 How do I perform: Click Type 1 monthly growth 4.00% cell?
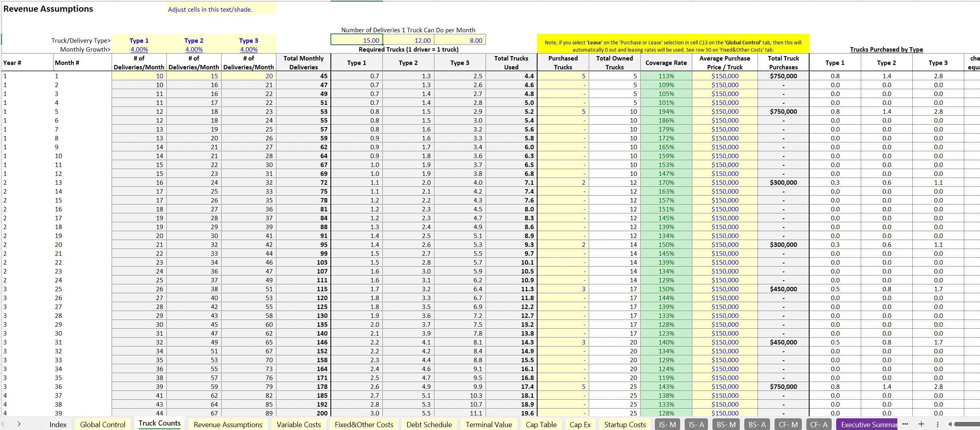(x=139, y=49)
